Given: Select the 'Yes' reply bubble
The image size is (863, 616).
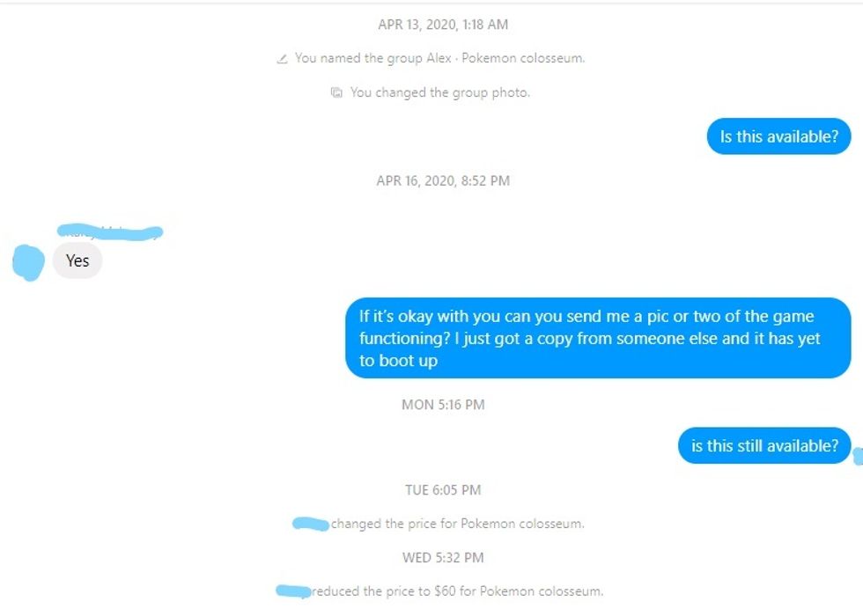Looking at the screenshot, I should click(x=77, y=260).
